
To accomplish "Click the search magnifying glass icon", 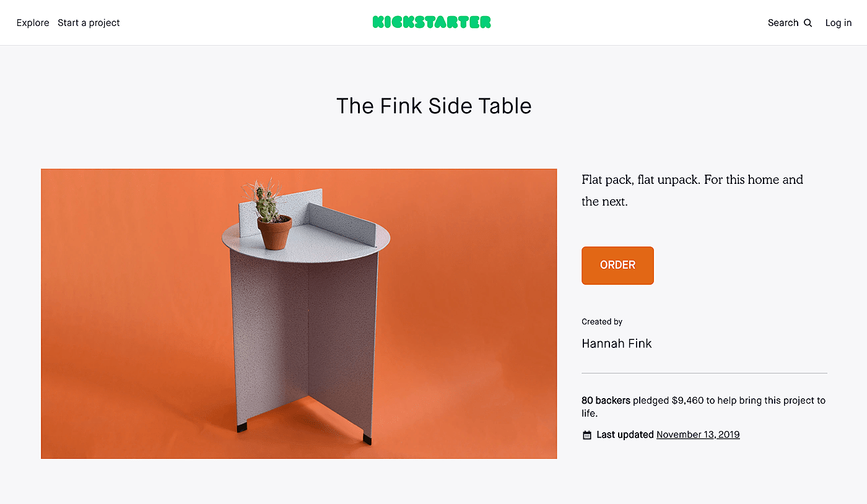I will [x=808, y=23].
